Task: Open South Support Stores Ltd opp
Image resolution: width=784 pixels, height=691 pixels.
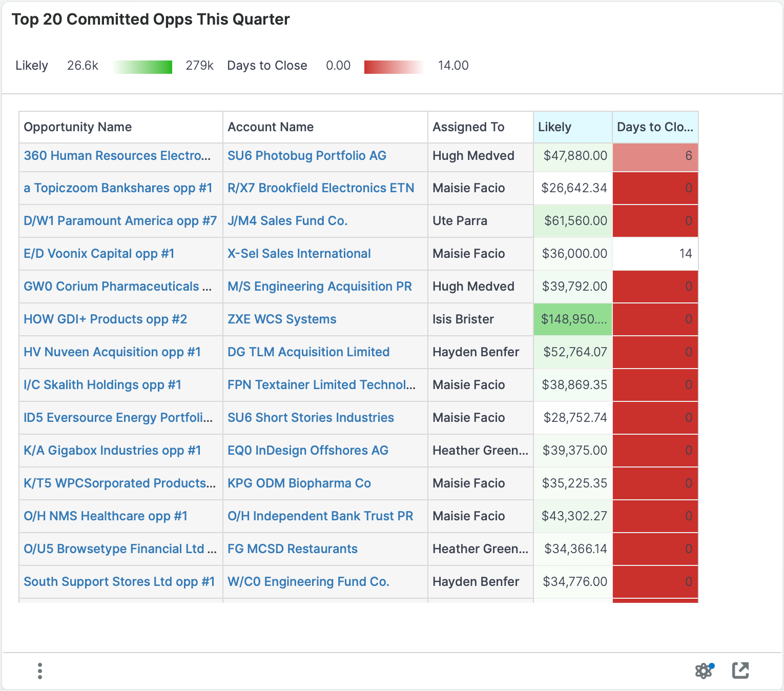Action: tap(119, 582)
